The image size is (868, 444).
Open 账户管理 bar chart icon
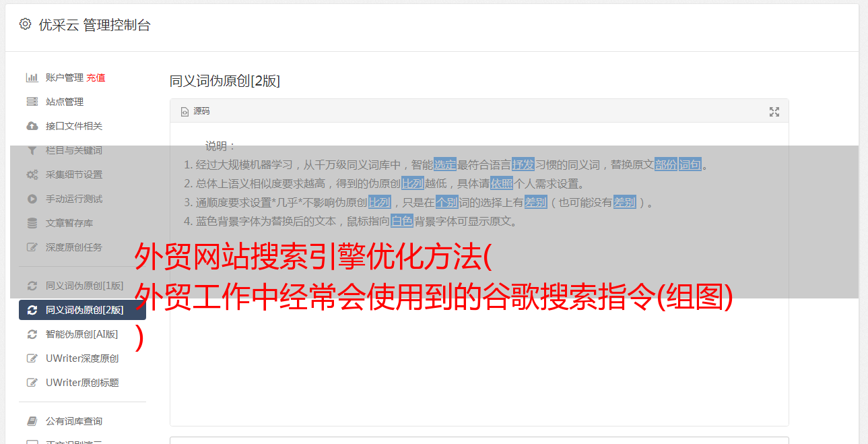coord(32,77)
